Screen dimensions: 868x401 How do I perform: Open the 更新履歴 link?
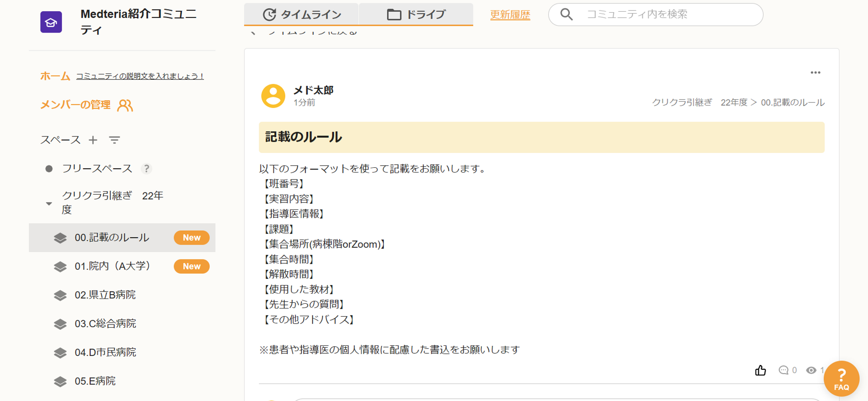[510, 15]
